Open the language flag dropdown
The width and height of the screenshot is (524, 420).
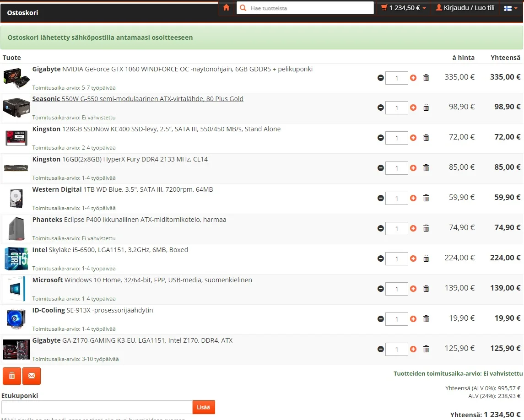[x=511, y=8]
